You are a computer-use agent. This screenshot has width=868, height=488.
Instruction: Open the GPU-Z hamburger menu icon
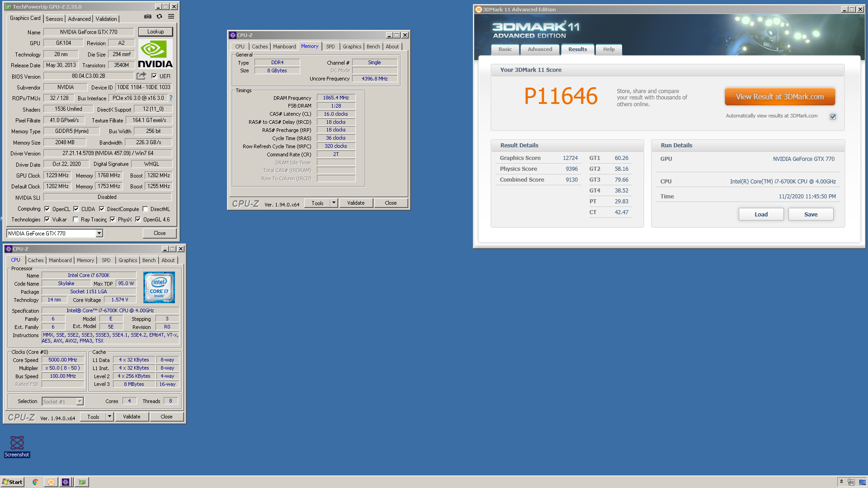(x=171, y=17)
